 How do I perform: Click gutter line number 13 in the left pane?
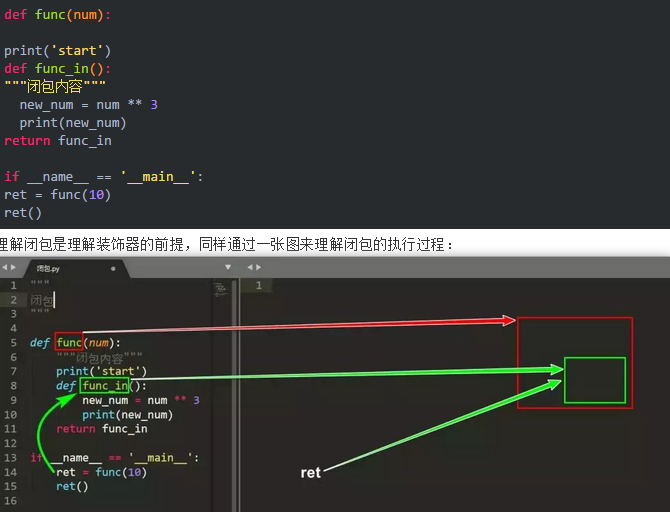click(x=10, y=458)
